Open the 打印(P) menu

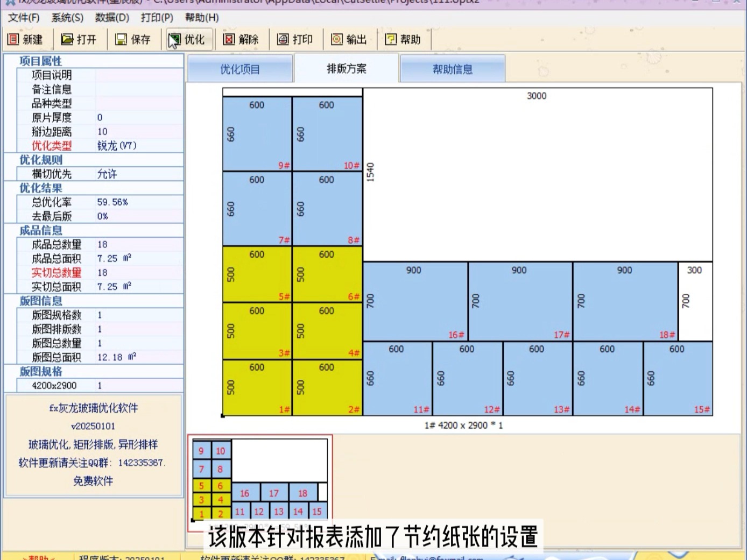click(157, 18)
